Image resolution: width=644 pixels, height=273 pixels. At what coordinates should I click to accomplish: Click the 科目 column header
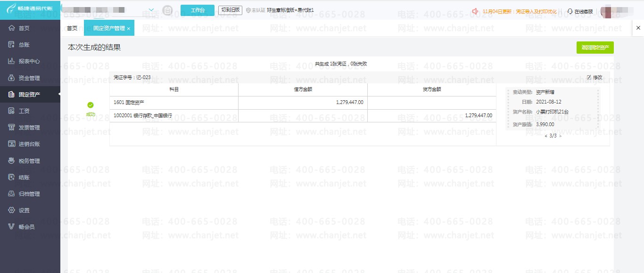click(174, 89)
